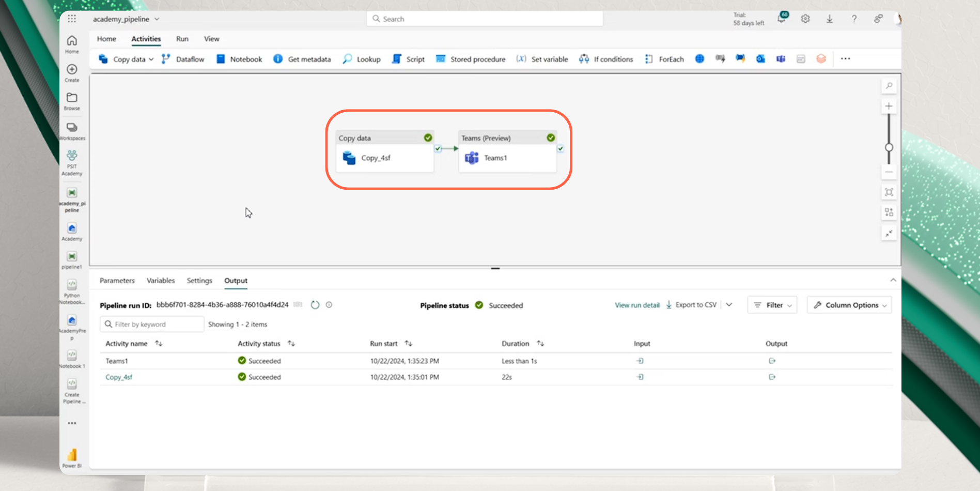Switch to the Run tab
The image size is (980, 491).
coord(182,39)
